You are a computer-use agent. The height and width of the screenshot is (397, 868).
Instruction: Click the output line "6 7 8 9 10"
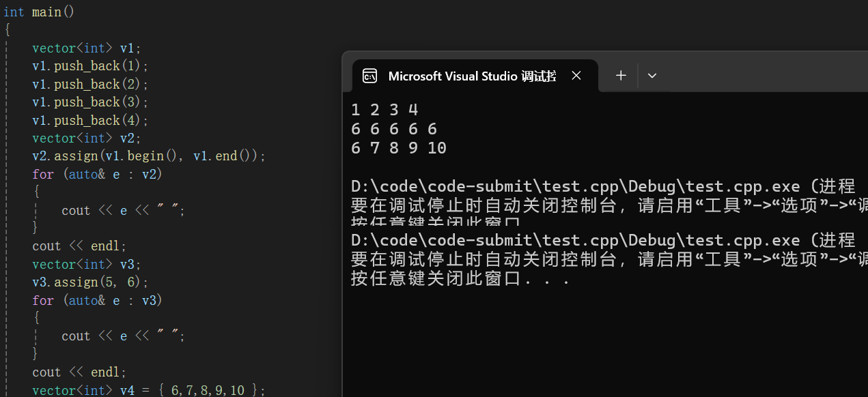399,148
